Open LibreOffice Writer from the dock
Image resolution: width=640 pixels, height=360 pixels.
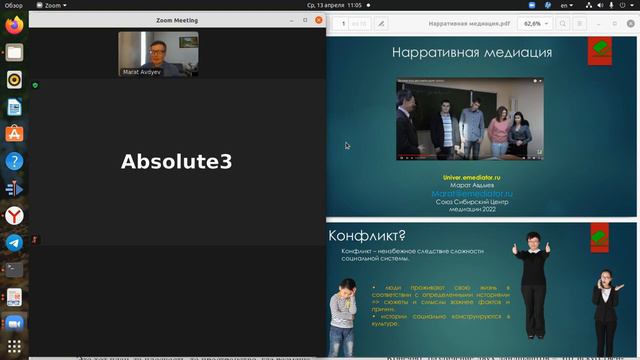[x=14, y=107]
